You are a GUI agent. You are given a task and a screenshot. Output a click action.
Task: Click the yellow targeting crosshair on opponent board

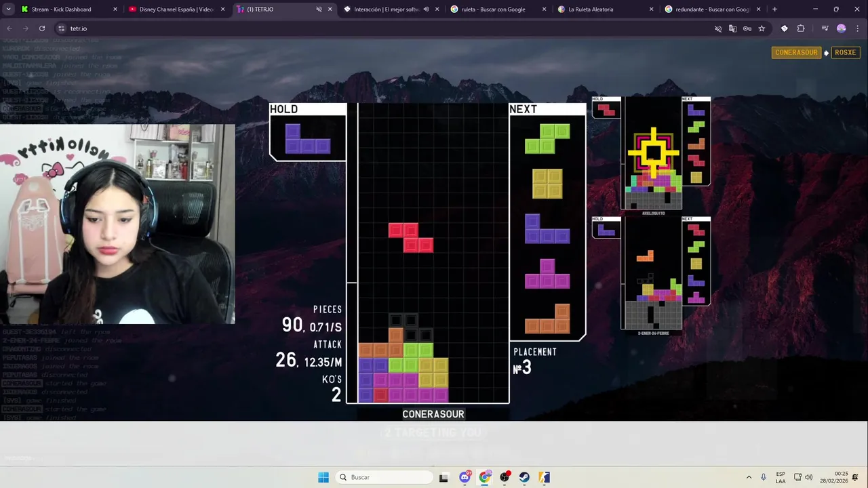click(654, 152)
